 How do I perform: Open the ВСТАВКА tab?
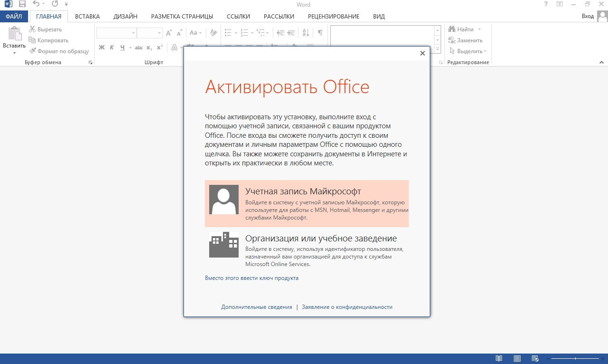[87, 16]
